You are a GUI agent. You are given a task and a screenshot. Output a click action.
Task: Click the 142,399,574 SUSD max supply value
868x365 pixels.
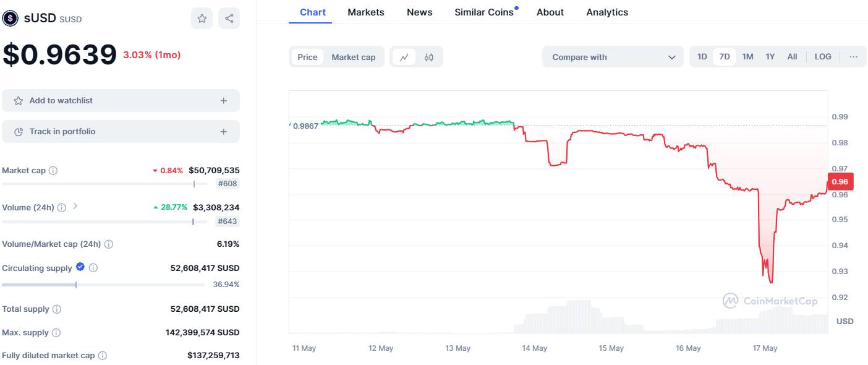[x=203, y=332]
